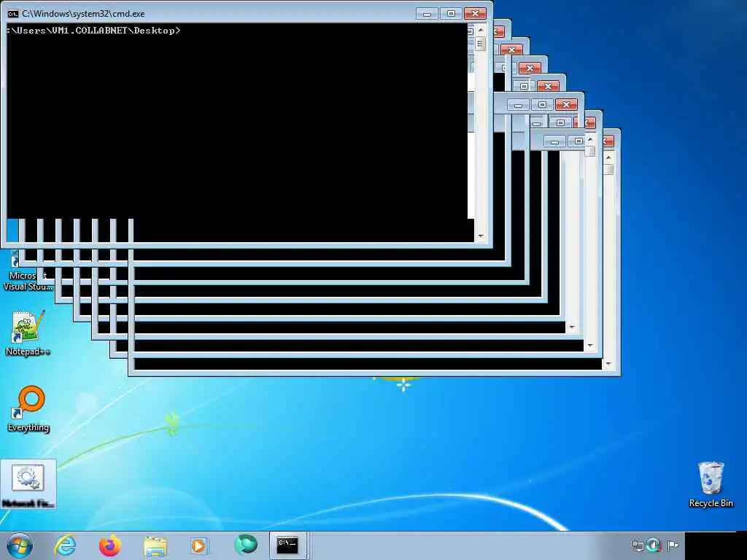
Task: Open the Windows Start menu orb
Action: [x=20, y=545]
